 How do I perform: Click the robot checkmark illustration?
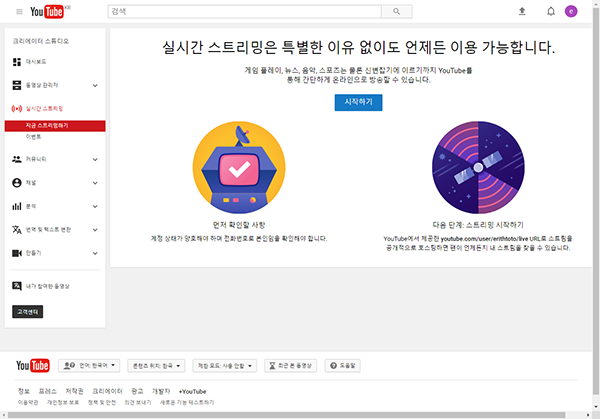coord(239,168)
